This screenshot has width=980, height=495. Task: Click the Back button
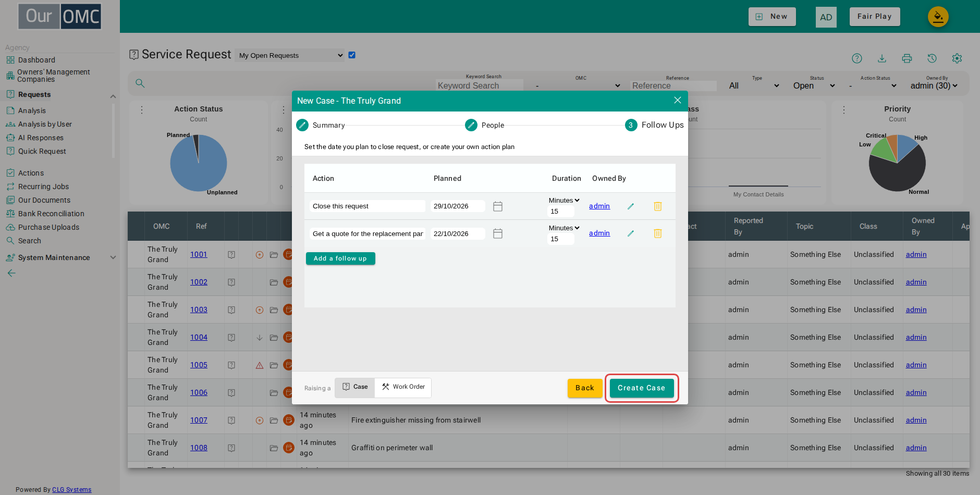coord(585,388)
